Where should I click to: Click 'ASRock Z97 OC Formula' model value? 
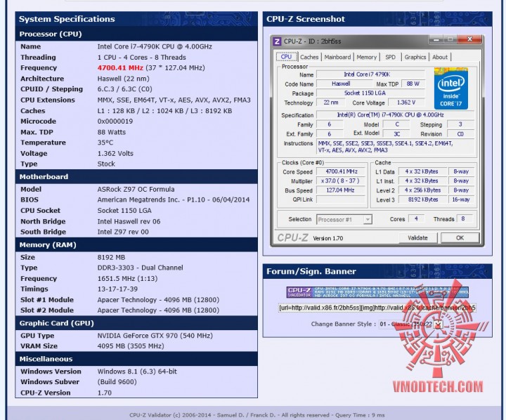click(136, 190)
